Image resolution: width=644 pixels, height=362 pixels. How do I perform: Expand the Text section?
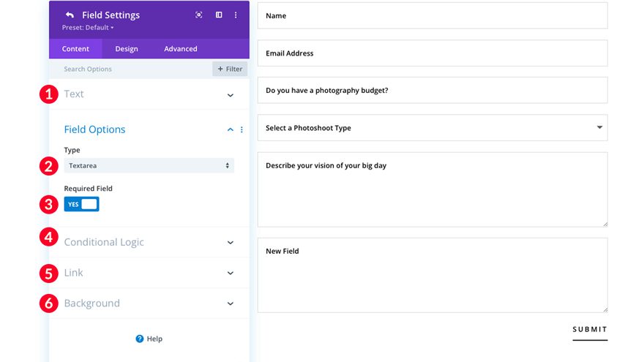pos(230,95)
